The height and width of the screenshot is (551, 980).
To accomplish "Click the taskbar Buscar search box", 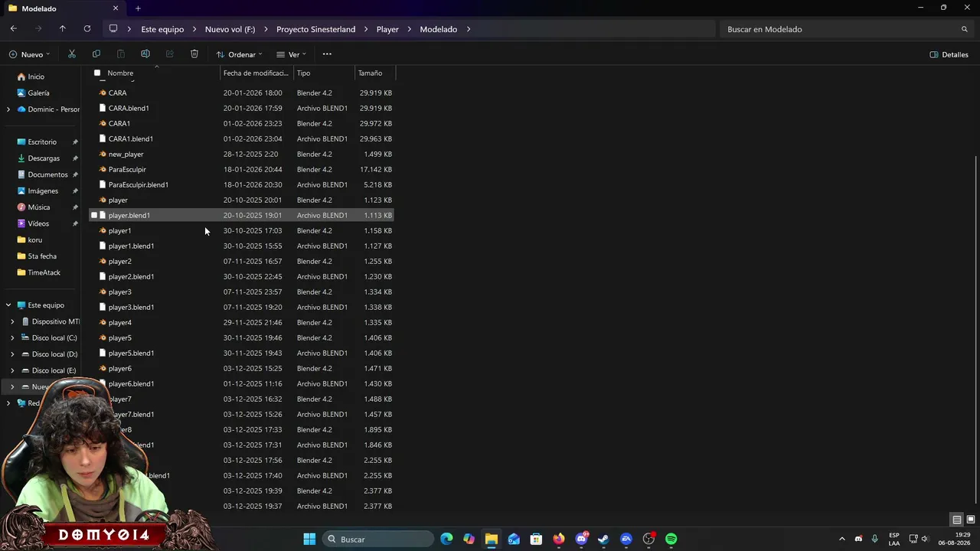I will click(x=379, y=540).
